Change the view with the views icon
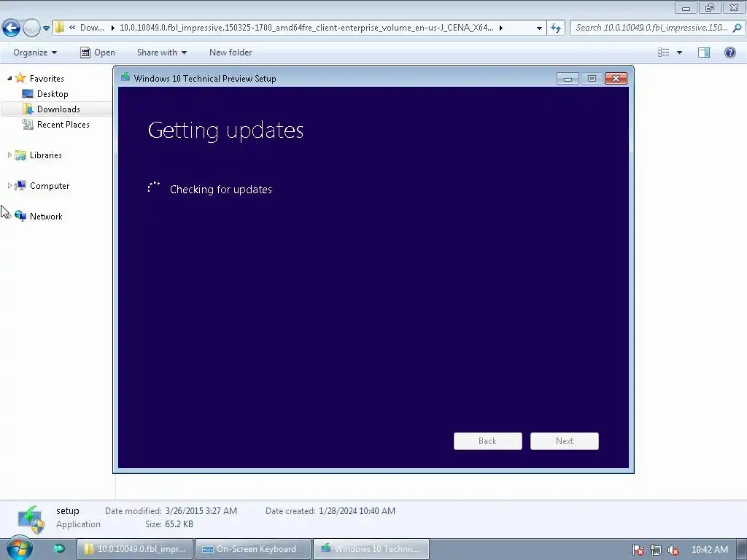This screenshot has height=560, width=747. [x=664, y=52]
